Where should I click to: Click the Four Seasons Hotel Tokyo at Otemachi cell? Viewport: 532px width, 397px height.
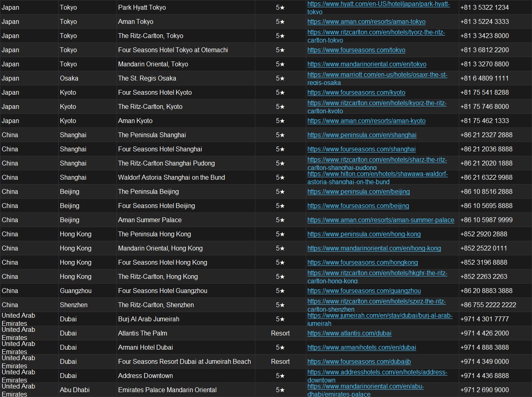(x=186, y=50)
